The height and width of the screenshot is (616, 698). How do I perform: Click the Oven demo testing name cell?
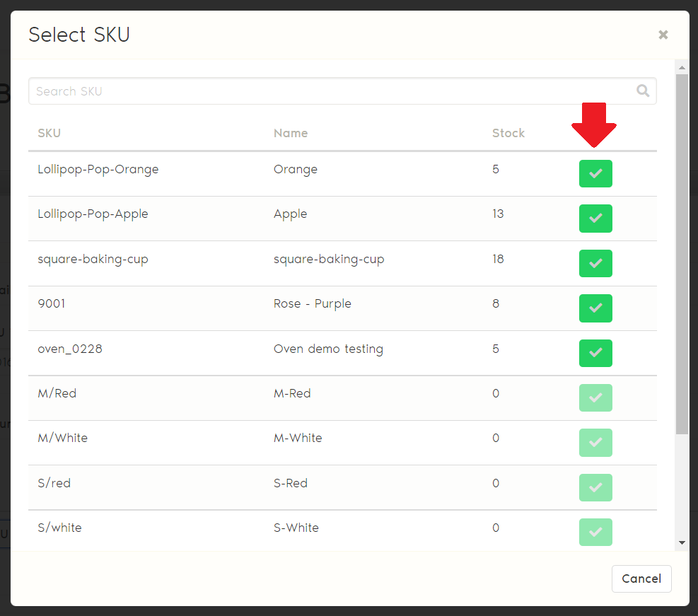(x=328, y=349)
